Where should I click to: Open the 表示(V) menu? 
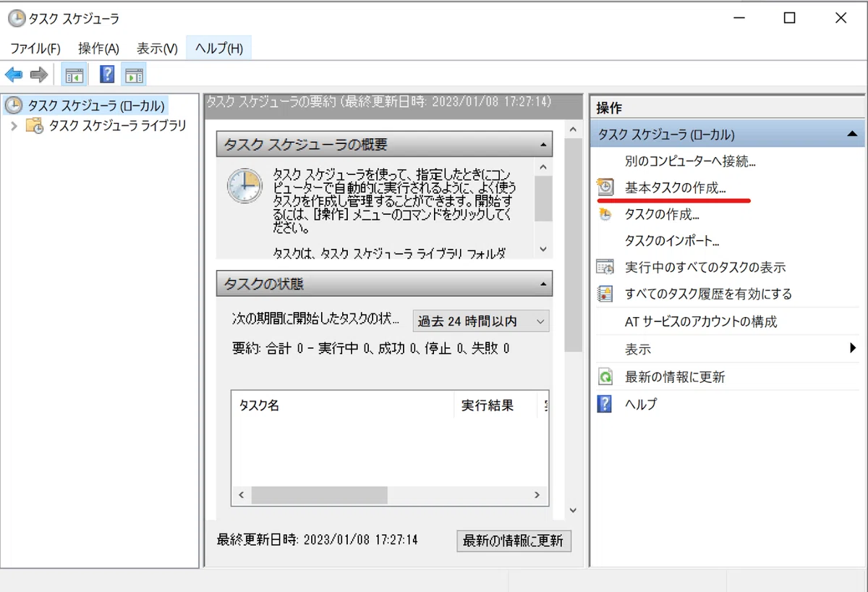(157, 48)
